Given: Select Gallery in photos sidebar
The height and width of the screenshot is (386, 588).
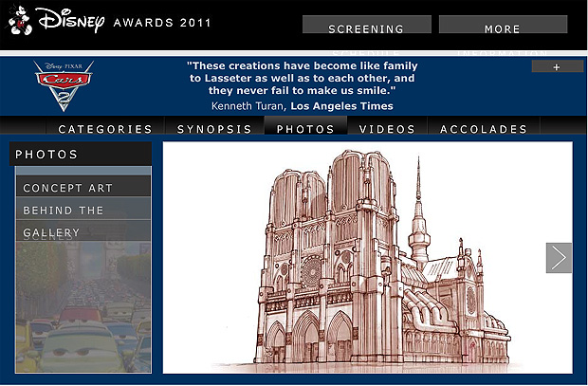Looking at the screenshot, I should pos(83,230).
